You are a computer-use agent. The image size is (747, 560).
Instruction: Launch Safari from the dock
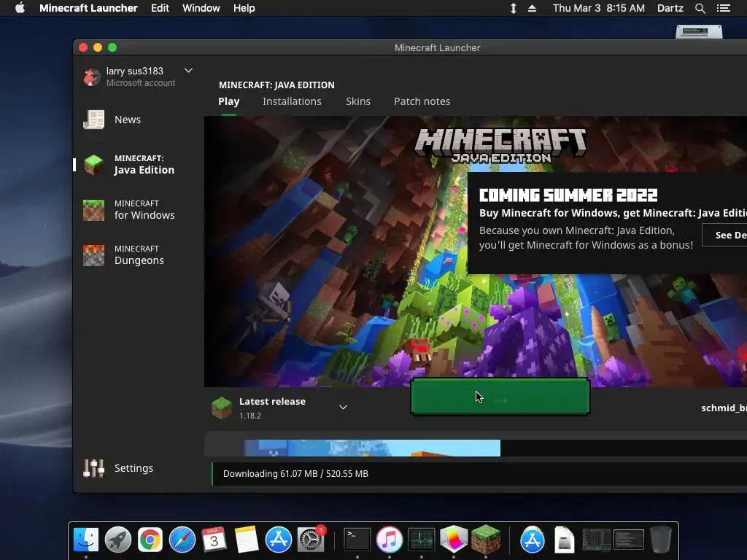(182, 540)
